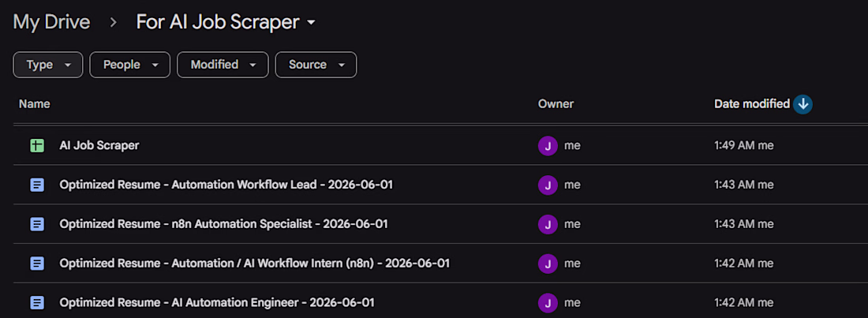Click the owner avatar on the AI Automation Engineer row
Viewport: 868px width, 318px height.
[548, 303]
